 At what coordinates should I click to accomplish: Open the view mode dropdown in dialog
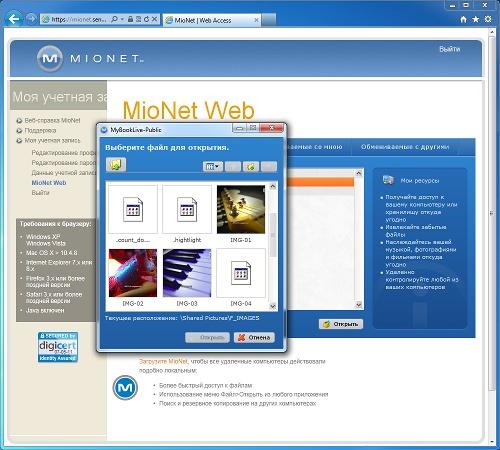213,166
